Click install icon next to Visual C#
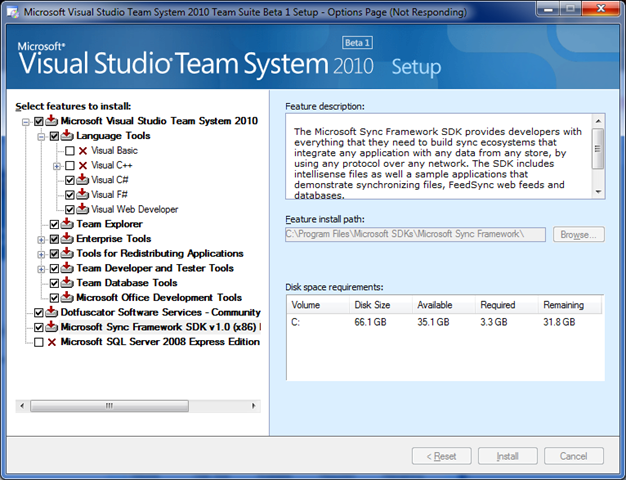The height and width of the screenshot is (480, 626). [82, 180]
